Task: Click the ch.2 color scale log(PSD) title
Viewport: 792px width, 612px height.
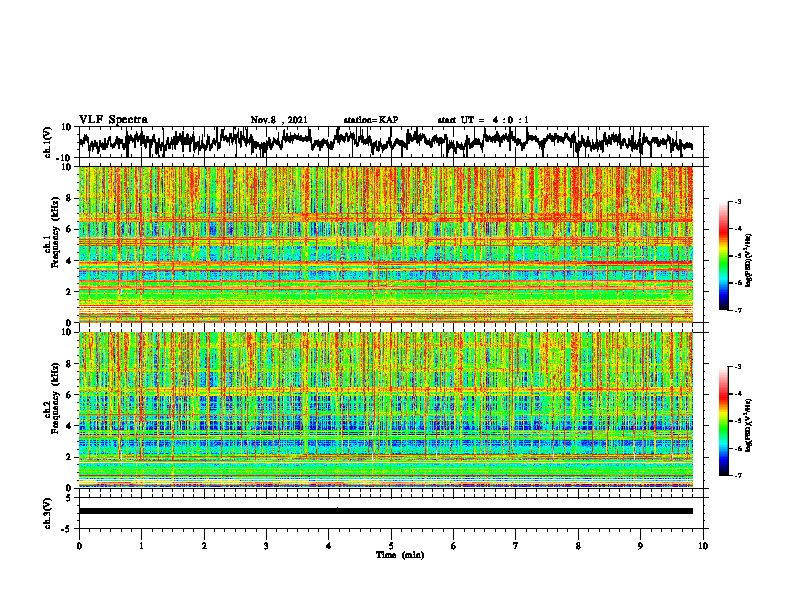Action: 749,424
